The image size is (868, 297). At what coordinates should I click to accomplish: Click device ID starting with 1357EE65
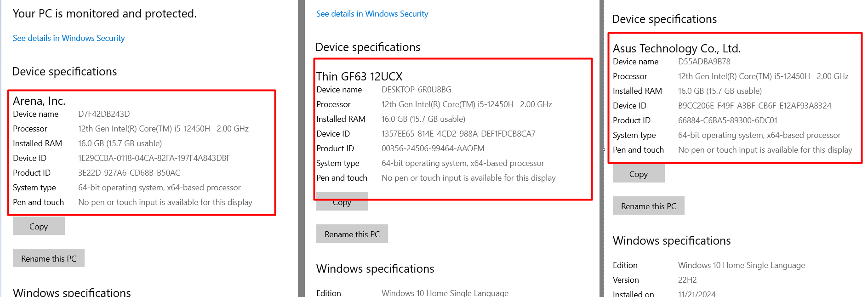point(458,134)
